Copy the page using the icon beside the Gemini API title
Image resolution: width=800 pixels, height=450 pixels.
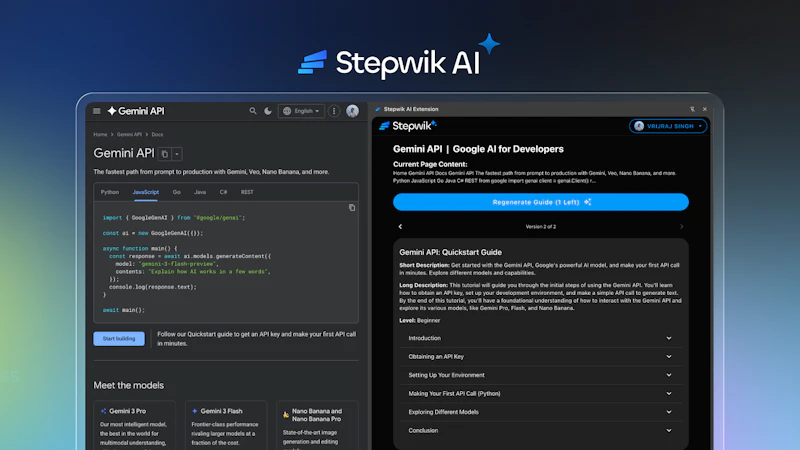pos(164,154)
